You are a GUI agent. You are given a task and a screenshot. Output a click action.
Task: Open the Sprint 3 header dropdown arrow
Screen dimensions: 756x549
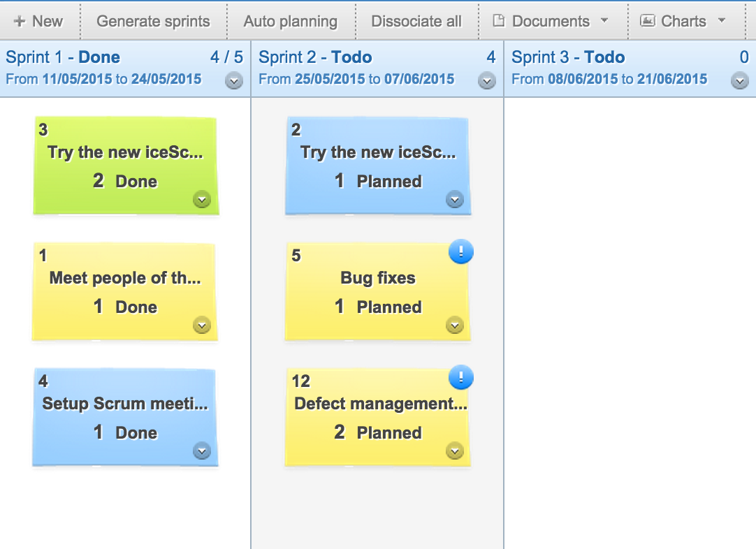[x=740, y=80]
